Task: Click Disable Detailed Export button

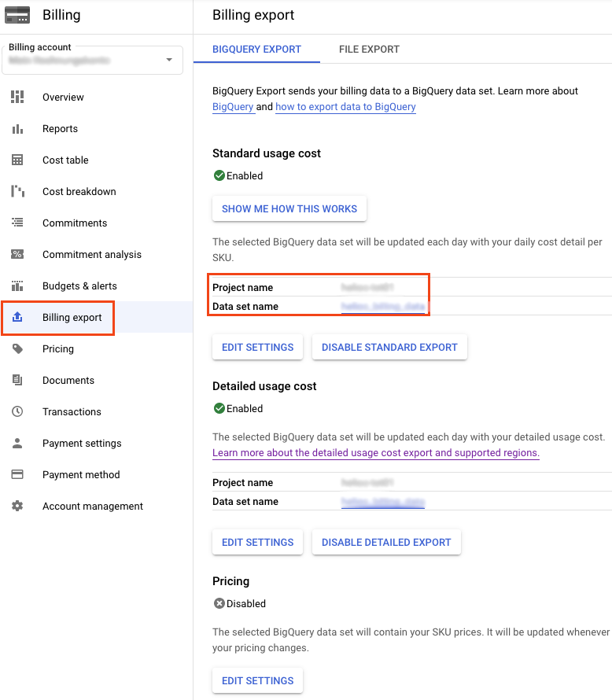Action: click(386, 542)
